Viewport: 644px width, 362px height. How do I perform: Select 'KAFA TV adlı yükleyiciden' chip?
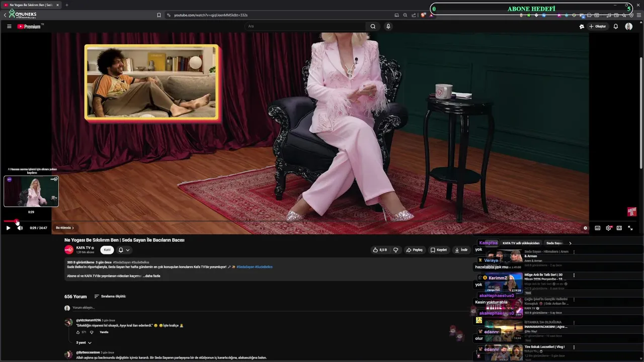[521, 243]
